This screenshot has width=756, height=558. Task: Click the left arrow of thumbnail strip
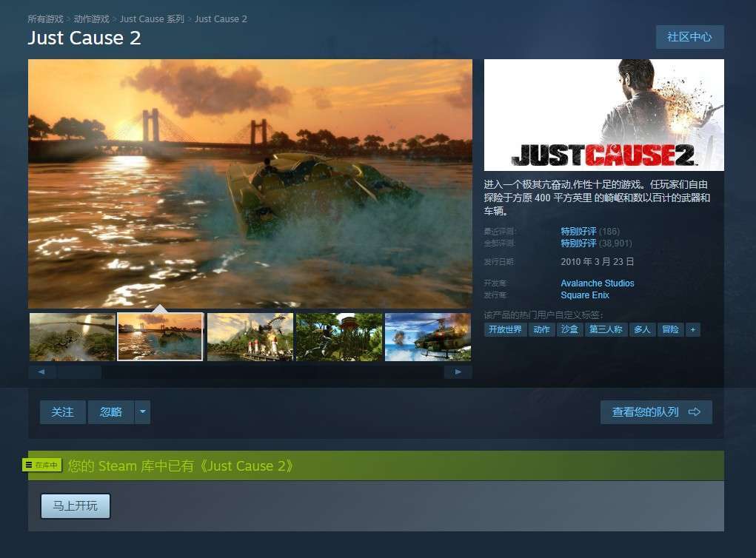[x=41, y=372]
